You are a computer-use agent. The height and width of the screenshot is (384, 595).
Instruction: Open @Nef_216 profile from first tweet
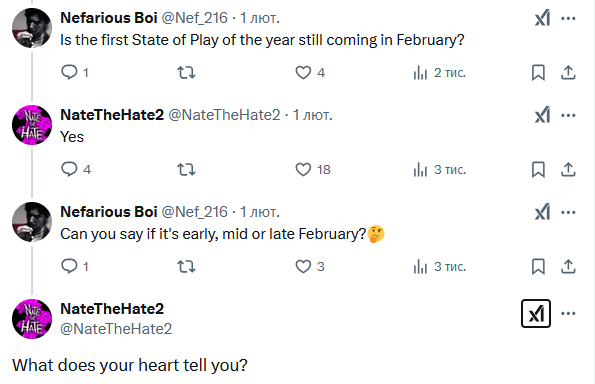(195, 18)
